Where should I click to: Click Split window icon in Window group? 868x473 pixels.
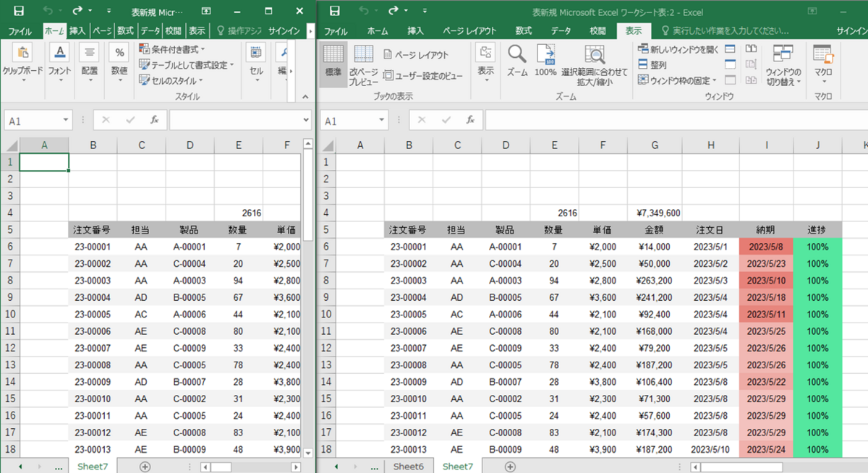[x=731, y=48]
